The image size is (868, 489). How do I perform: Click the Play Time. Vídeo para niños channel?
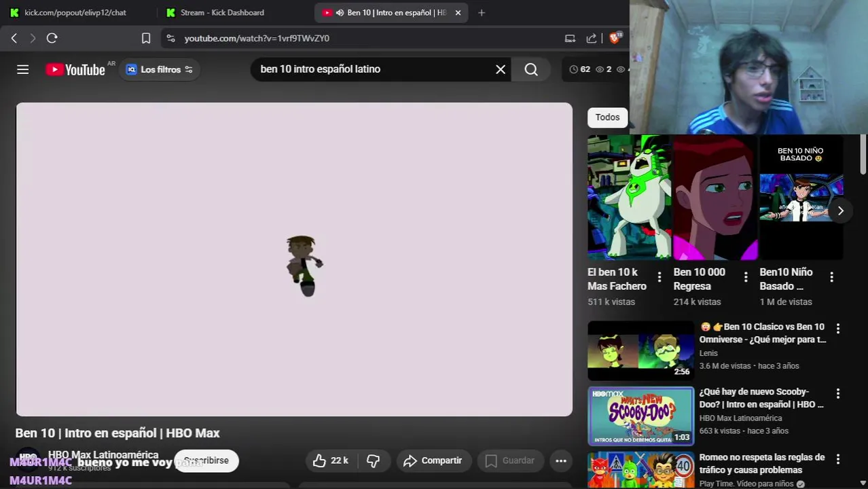tap(746, 484)
